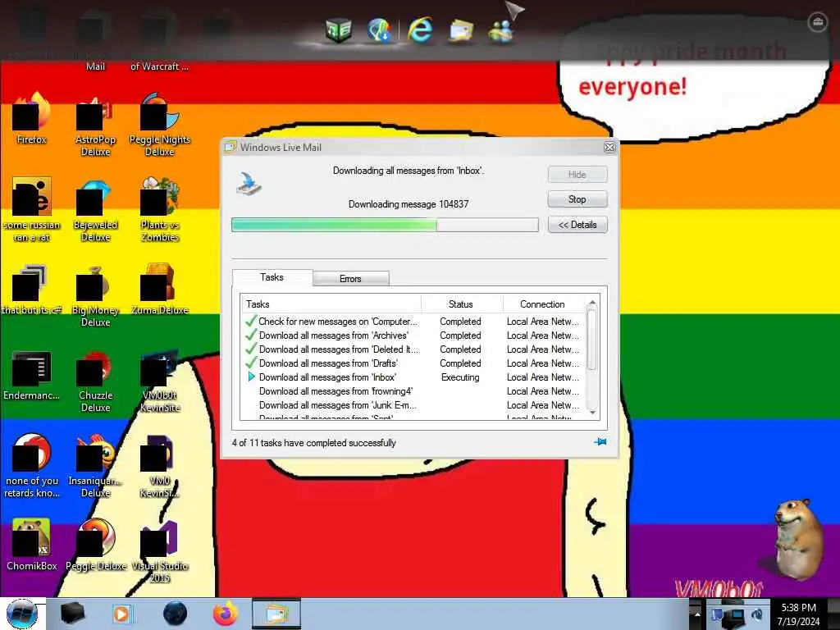Screen dimensions: 840x630
Task: Sort by the Tasks column header
Action: pyautogui.click(x=331, y=304)
